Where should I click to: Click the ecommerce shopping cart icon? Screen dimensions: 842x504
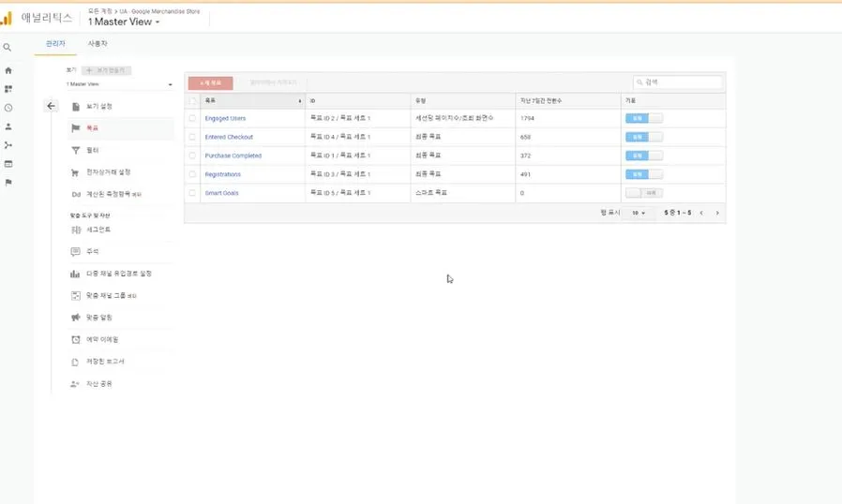click(75, 172)
